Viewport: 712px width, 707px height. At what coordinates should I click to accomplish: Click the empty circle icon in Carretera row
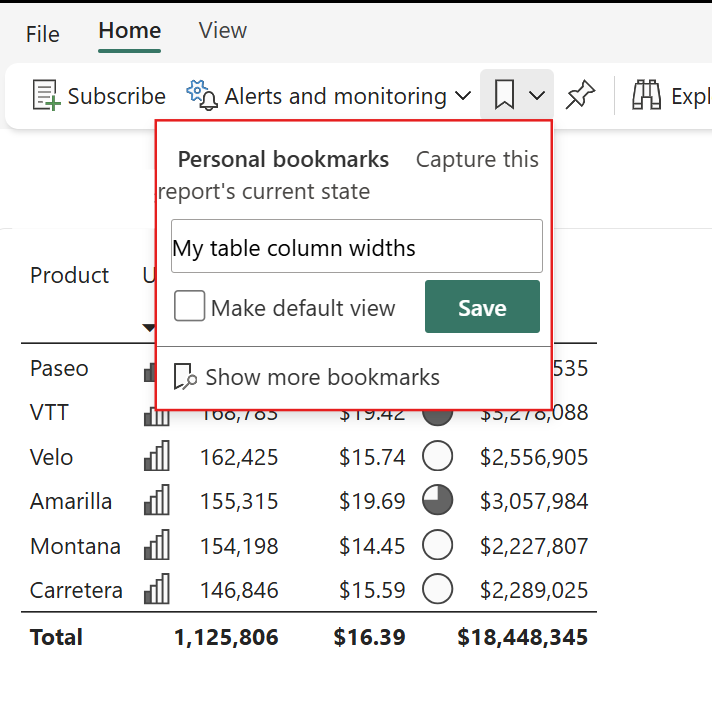(x=437, y=589)
